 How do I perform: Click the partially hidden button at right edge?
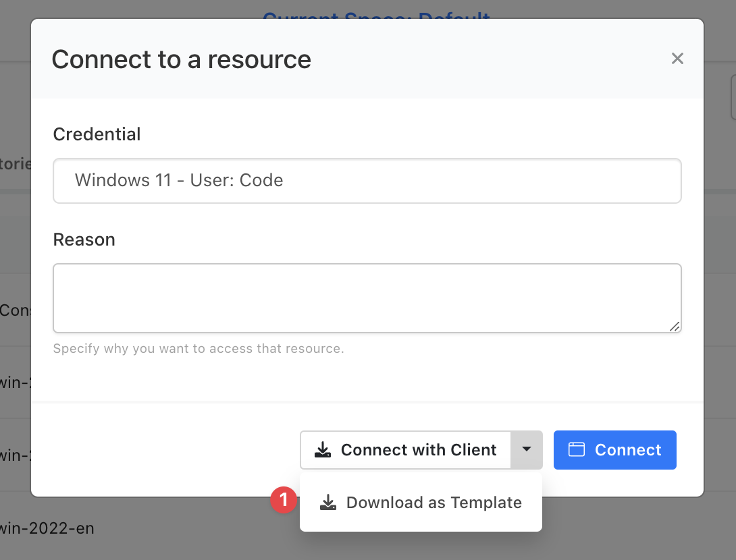[732, 98]
